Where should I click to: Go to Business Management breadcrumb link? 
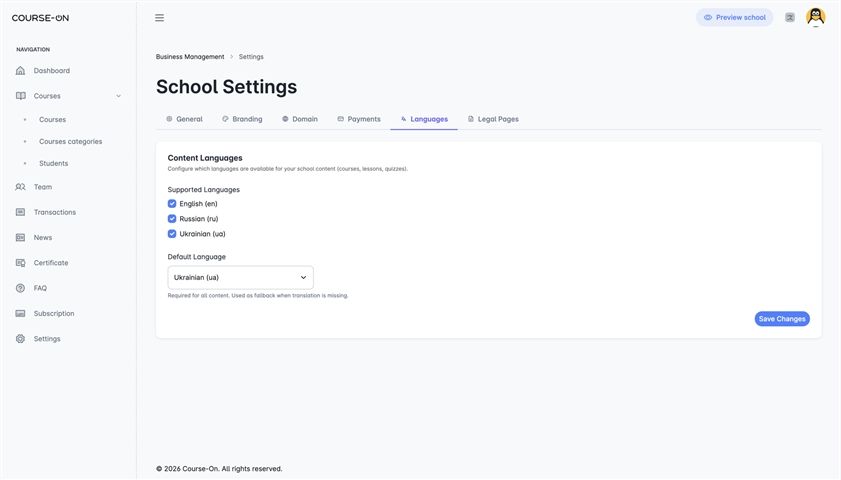point(190,57)
